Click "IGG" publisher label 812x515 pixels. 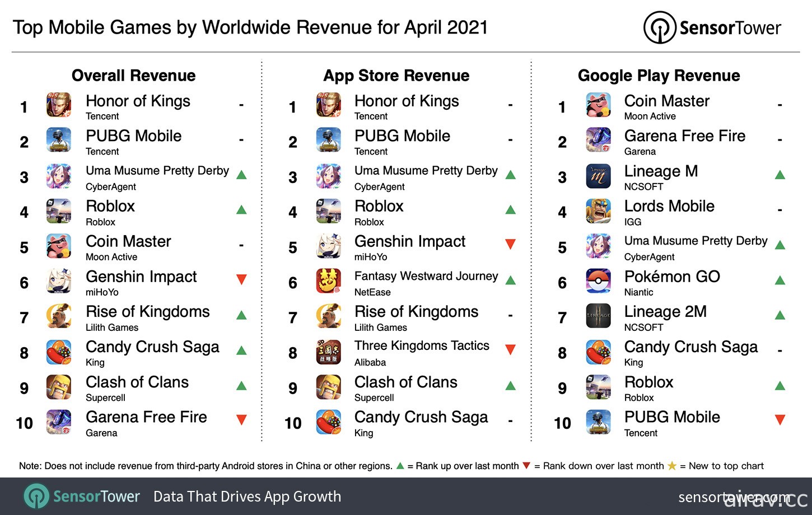(x=633, y=222)
